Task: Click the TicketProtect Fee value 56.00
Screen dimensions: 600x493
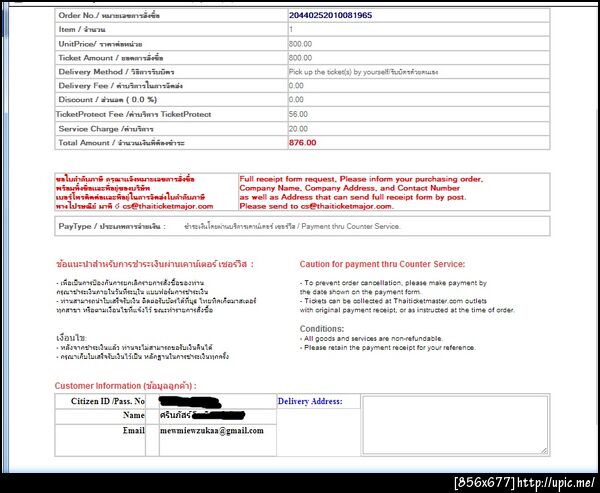Action: click(x=298, y=114)
